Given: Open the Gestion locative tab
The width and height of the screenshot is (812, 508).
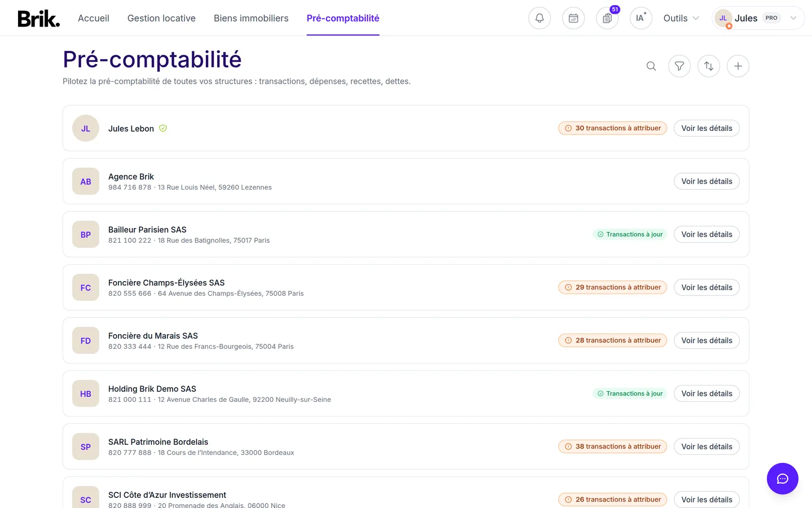Looking at the screenshot, I should point(161,18).
